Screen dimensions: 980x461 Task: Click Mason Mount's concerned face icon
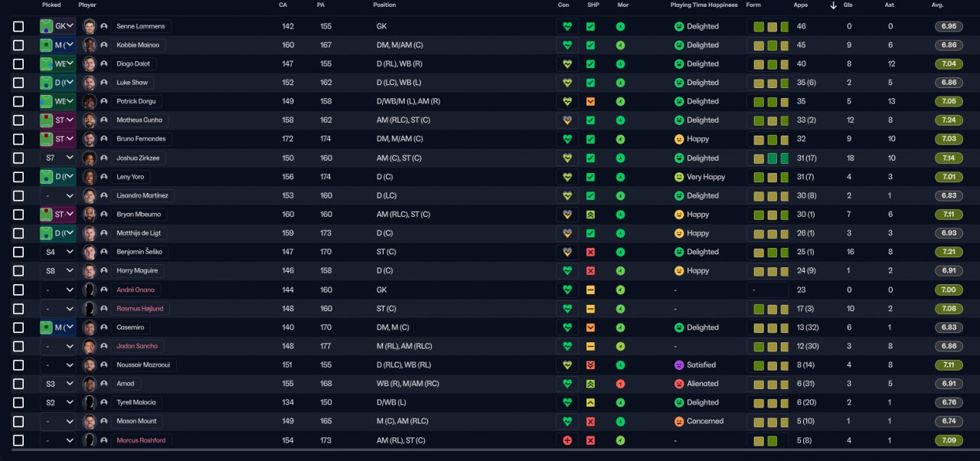pyautogui.click(x=678, y=421)
